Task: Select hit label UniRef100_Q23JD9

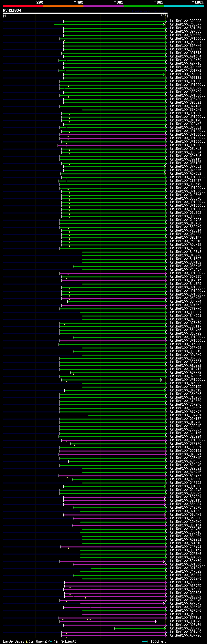Action: pos(186,597)
